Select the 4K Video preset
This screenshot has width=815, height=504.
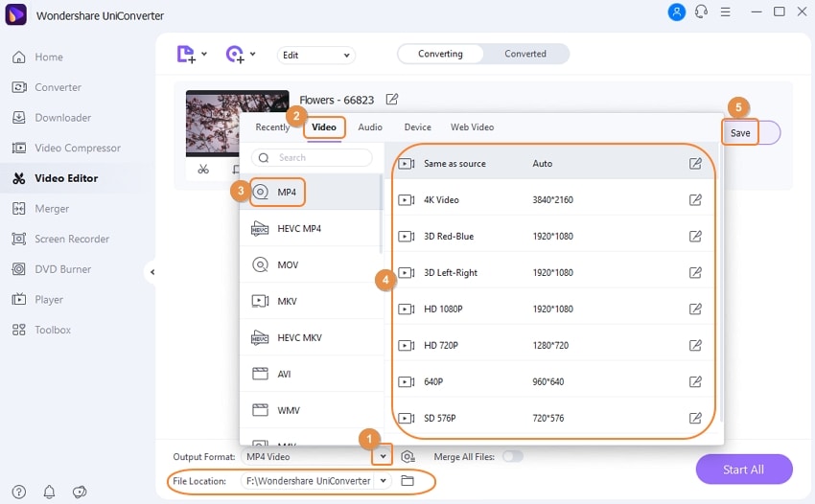553,200
